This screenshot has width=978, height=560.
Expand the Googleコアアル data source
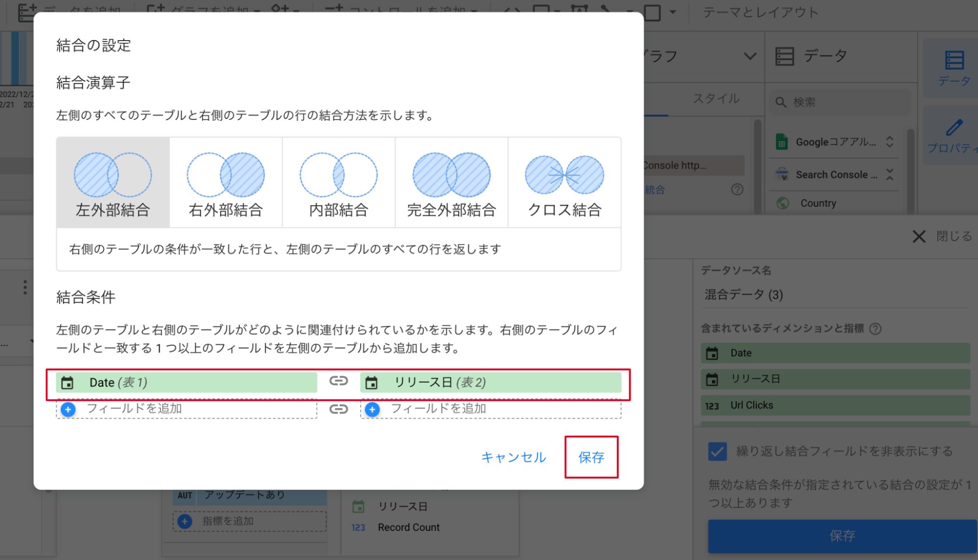point(889,142)
